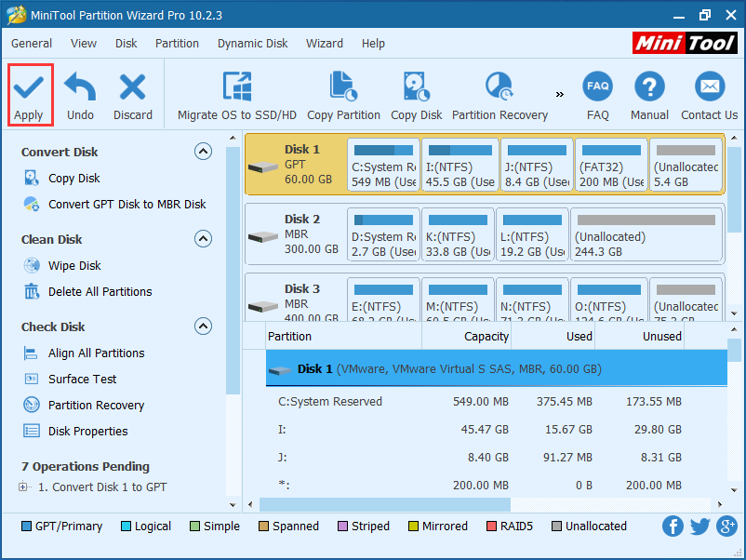Select Disk 2 unallocated 244.3 GB block

pyautogui.click(x=646, y=234)
